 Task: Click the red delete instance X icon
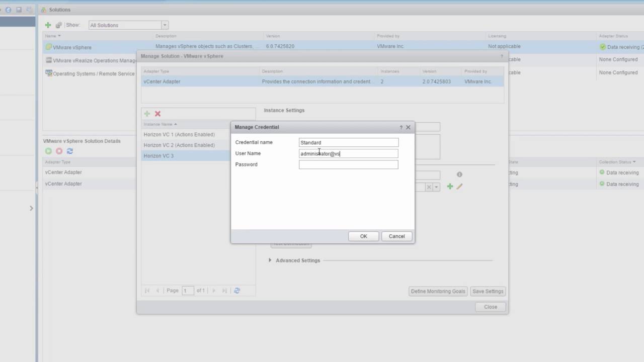(157, 114)
